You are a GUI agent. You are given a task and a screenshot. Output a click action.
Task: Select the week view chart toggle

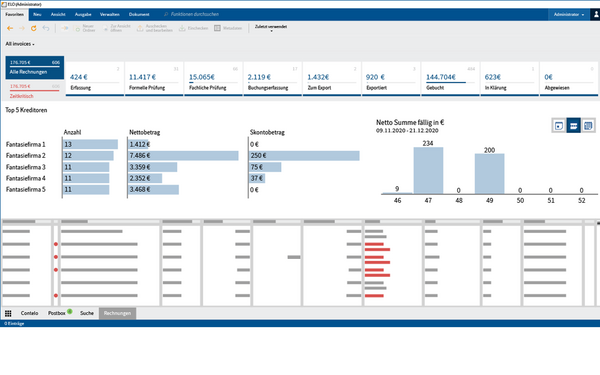point(573,126)
